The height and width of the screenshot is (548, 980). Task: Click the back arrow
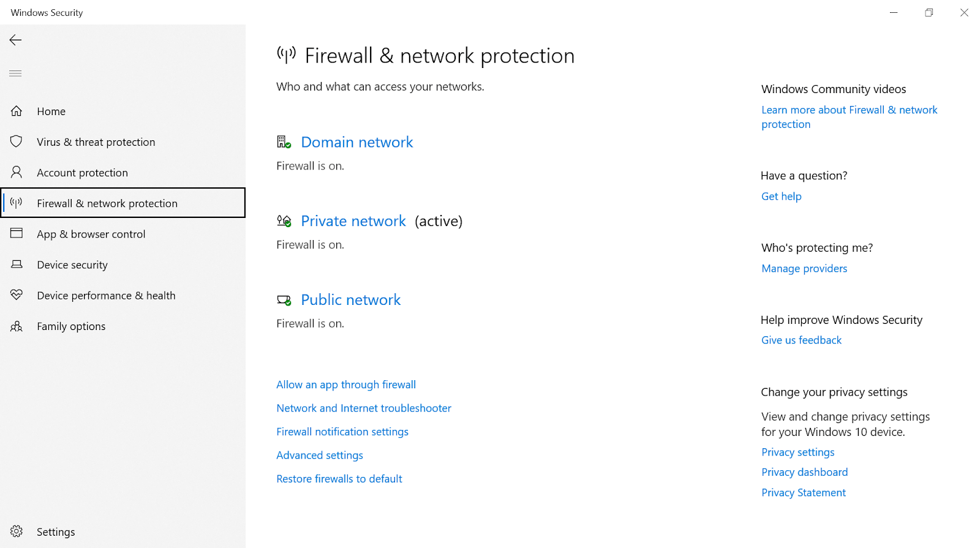(15, 40)
